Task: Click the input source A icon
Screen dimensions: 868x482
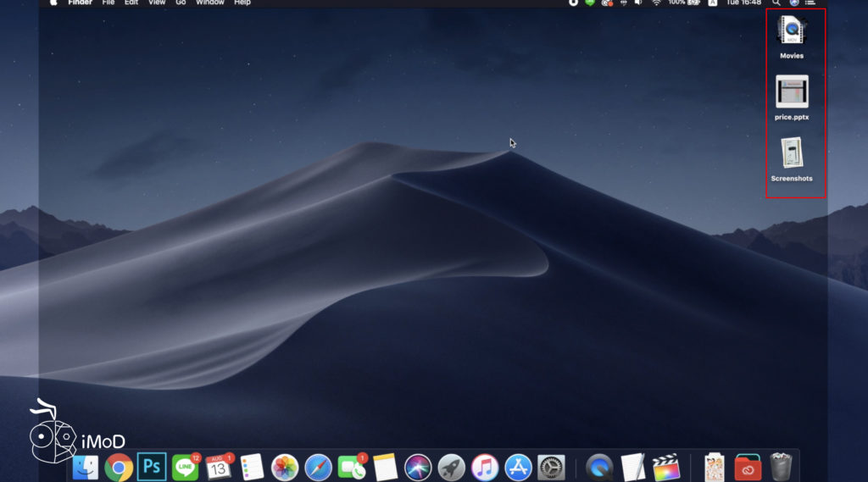Action: click(x=713, y=3)
